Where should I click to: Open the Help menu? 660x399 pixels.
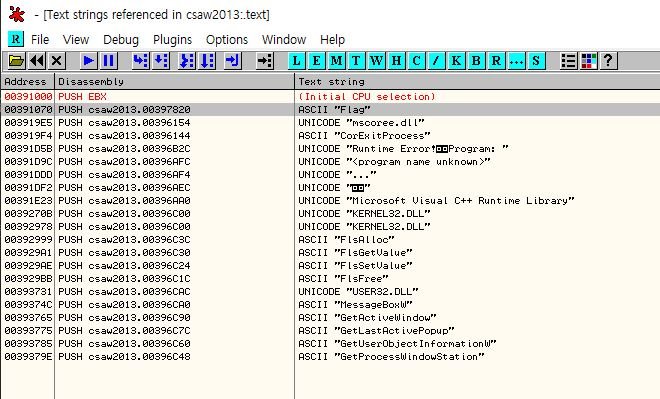click(x=332, y=40)
